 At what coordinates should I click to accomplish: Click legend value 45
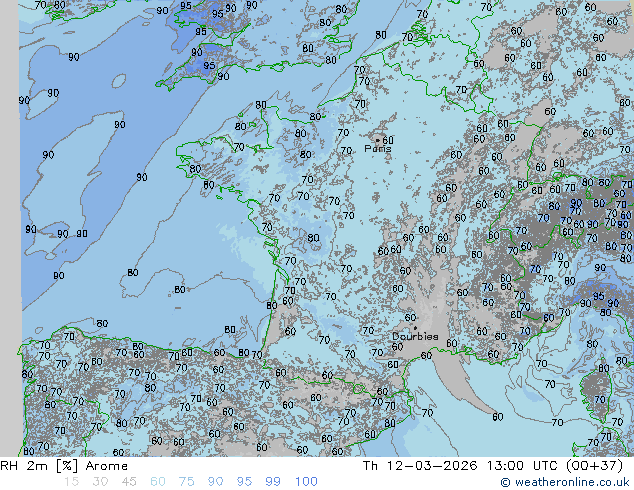[129, 482]
